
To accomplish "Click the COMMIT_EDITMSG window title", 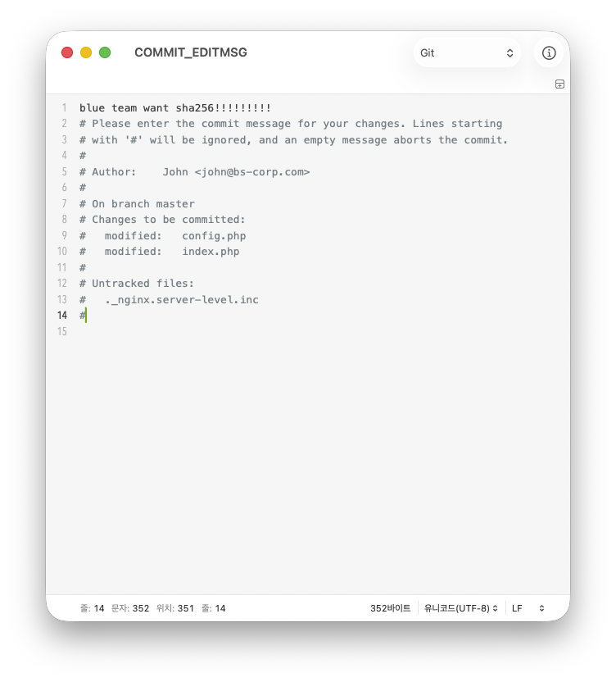I will (190, 52).
